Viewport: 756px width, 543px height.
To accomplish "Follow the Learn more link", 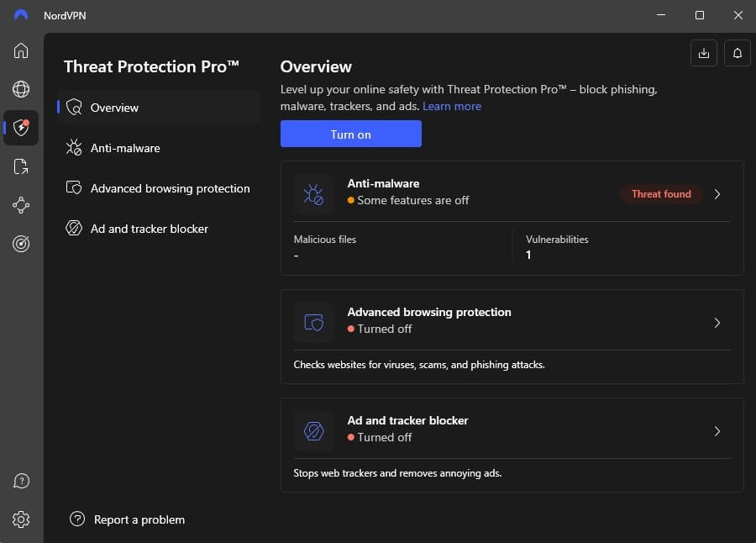I will [x=452, y=106].
